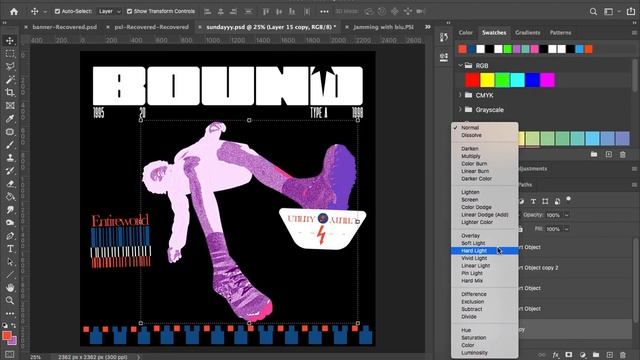The image size is (640, 360).
Task: Collapse the RGB swatch folder
Action: [460, 65]
